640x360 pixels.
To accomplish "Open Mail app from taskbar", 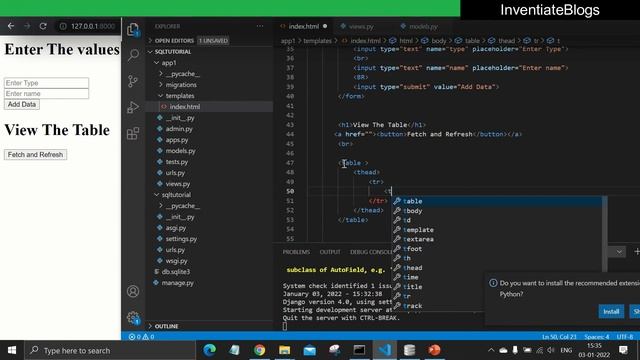I will point(310,350).
